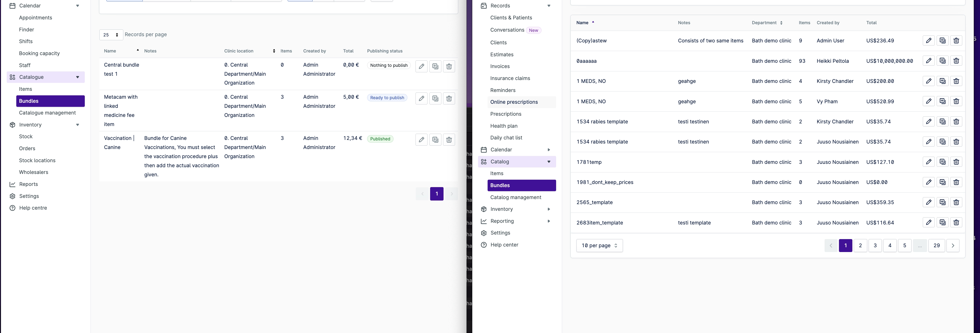Go to page 5 of bundles
Image resolution: width=980 pixels, height=333 pixels.
[x=905, y=246]
